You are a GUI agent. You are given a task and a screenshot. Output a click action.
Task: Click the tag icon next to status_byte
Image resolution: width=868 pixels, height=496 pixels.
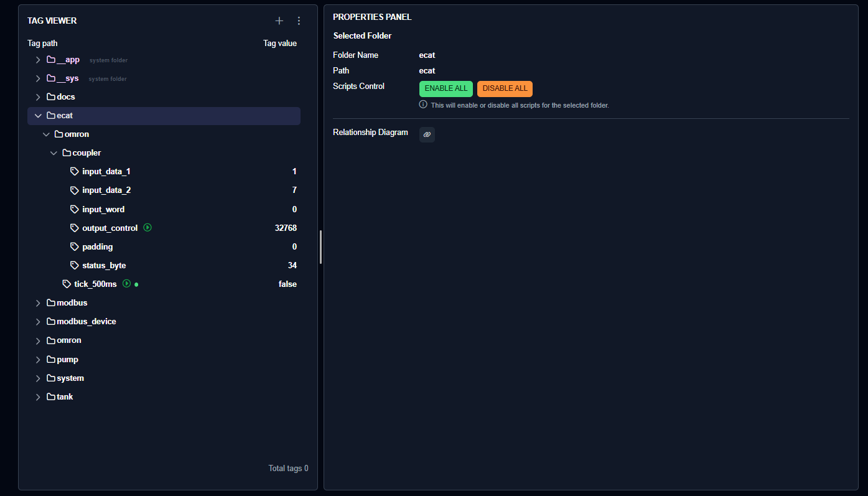pos(75,265)
